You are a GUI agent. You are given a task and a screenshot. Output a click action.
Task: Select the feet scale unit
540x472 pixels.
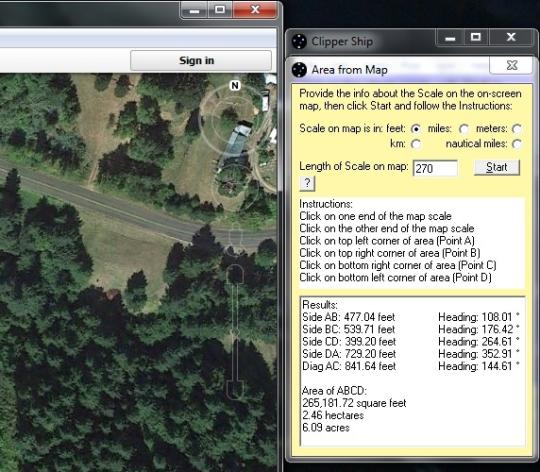416,129
